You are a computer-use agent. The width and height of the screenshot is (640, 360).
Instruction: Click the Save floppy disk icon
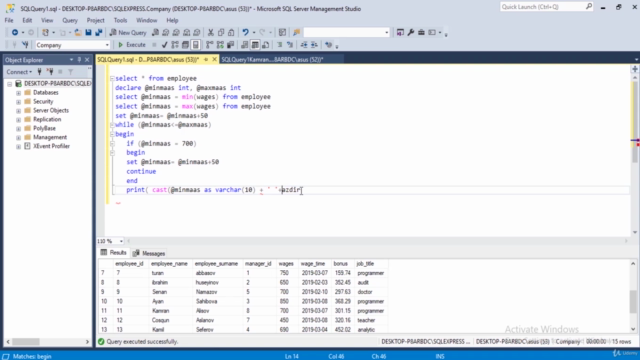point(88,32)
